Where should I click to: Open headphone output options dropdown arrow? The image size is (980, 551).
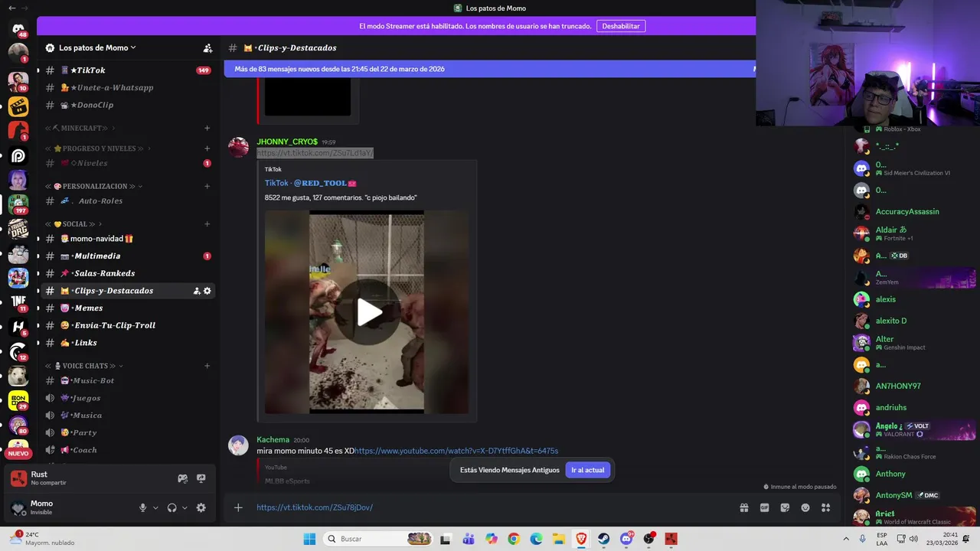click(185, 507)
